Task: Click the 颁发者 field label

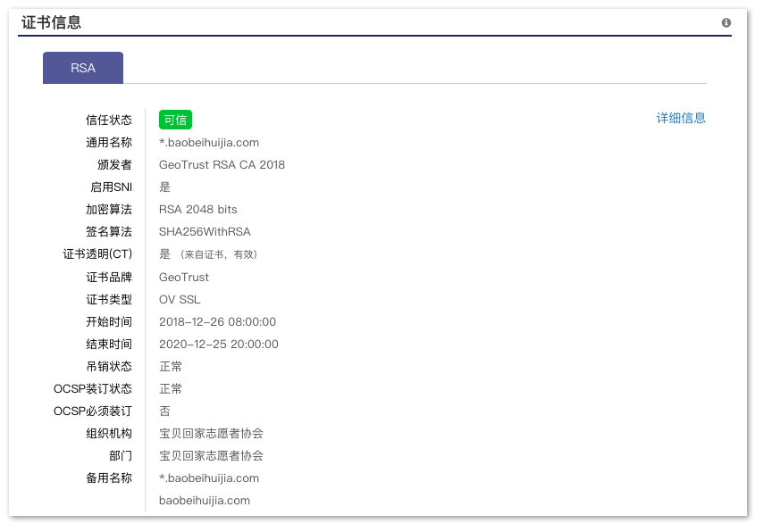Action: coord(115,165)
